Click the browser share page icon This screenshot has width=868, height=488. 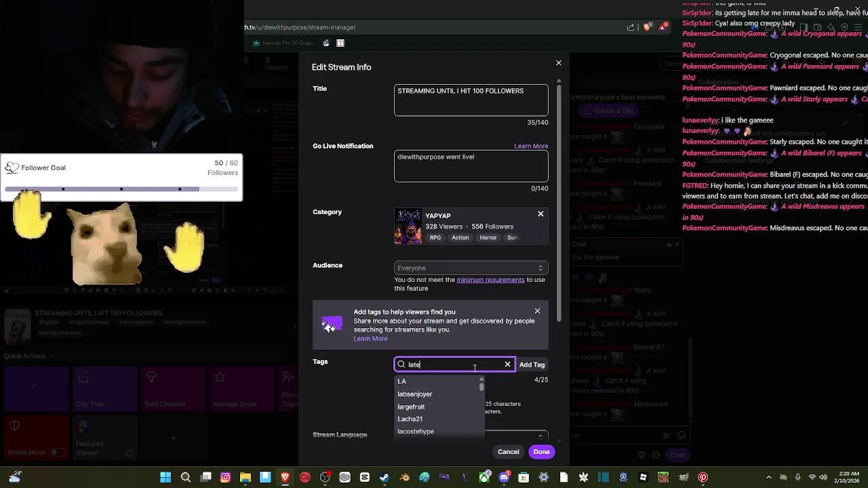pyautogui.click(x=631, y=27)
